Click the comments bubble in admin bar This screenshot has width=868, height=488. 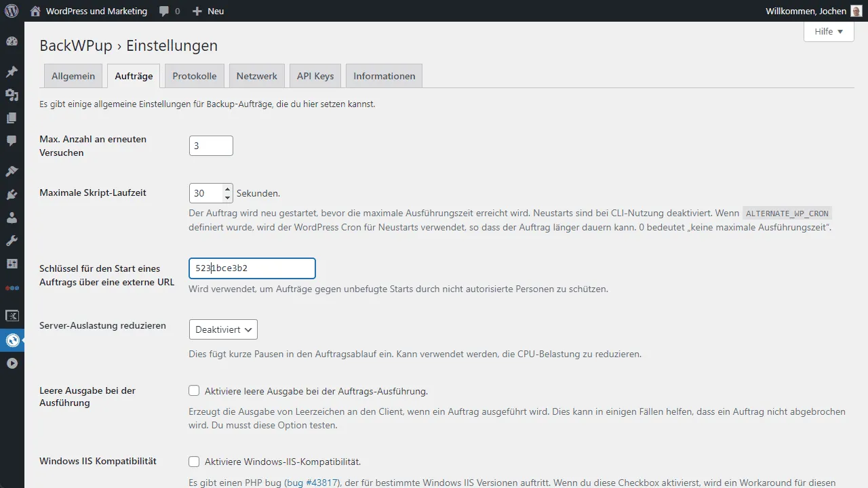[x=165, y=12]
